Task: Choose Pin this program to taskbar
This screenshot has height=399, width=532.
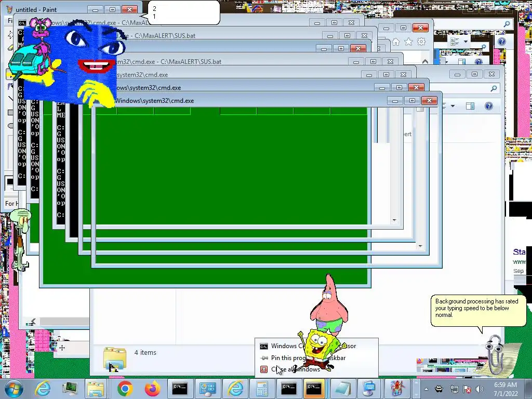Action: [308, 357]
